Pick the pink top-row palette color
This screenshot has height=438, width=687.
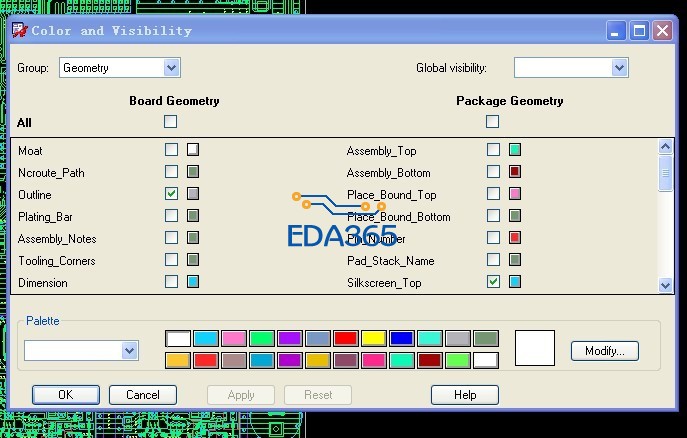point(234,339)
